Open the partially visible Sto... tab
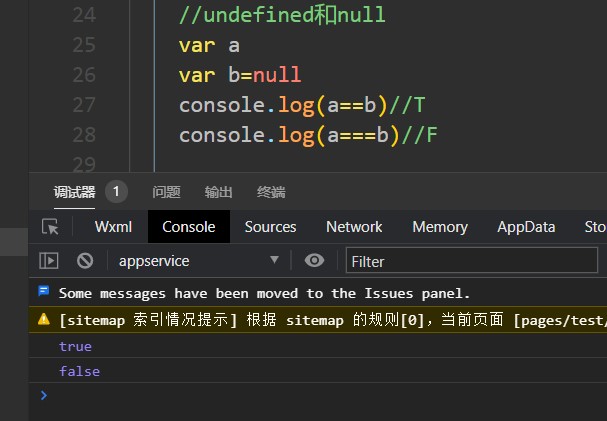 (x=595, y=227)
